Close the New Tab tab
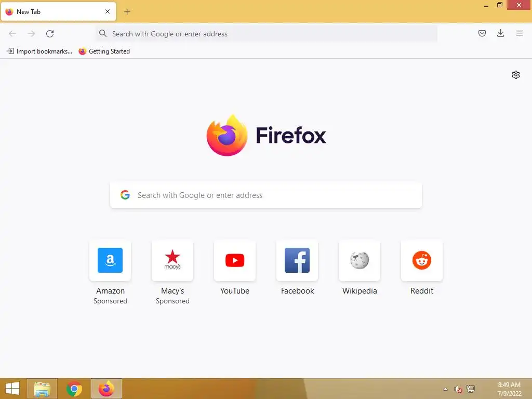Viewport: 532px width, 399px height. click(x=108, y=11)
